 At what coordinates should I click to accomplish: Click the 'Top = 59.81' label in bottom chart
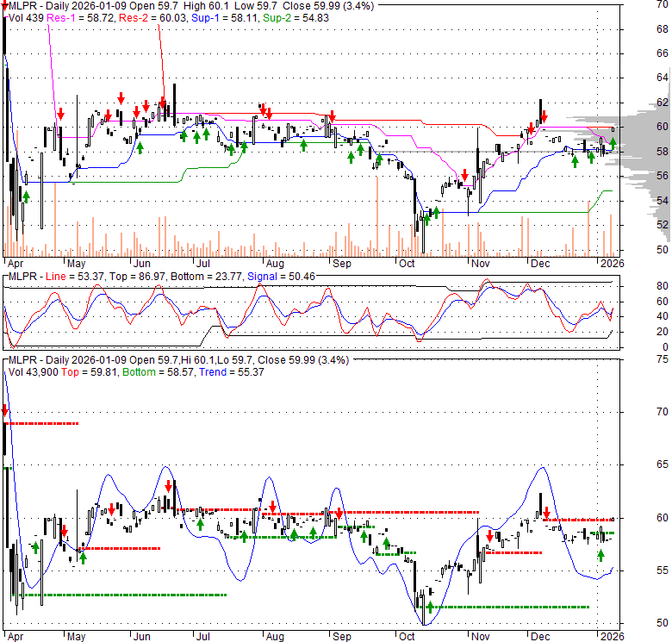89,372
